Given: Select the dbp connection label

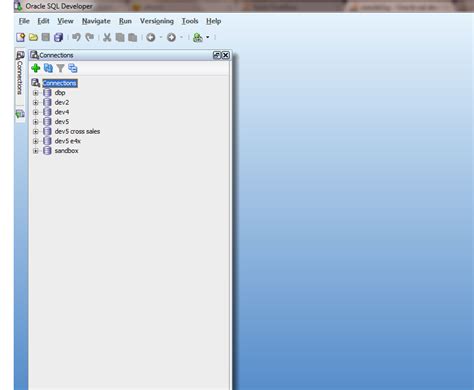Looking at the screenshot, I should (x=60, y=93).
